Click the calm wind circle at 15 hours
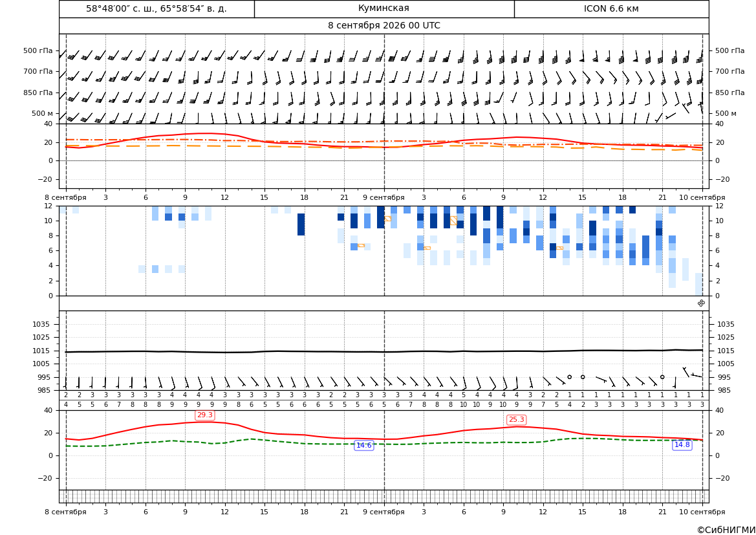This screenshot has width=756, height=535. click(x=583, y=377)
